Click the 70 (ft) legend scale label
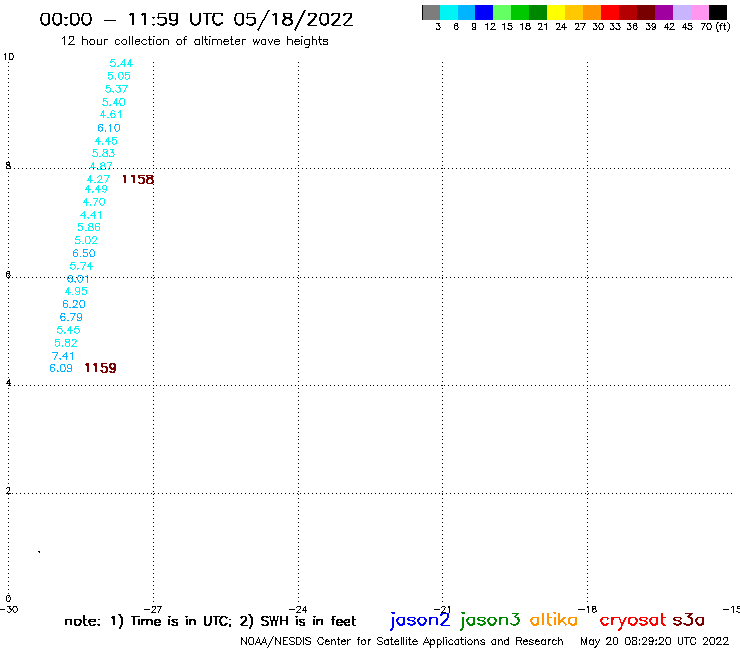 (x=715, y=27)
